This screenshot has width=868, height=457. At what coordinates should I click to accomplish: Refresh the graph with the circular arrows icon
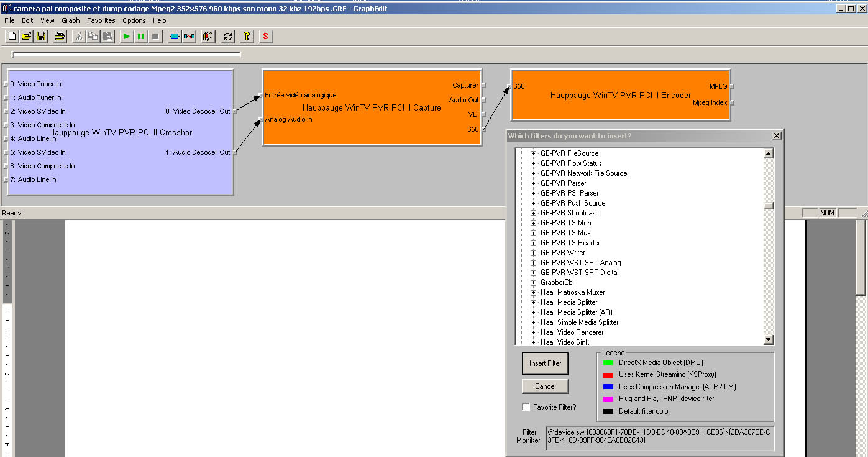tap(227, 37)
